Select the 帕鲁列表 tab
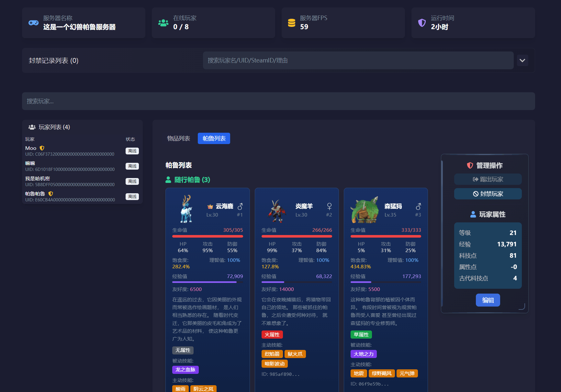 tap(214, 138)
